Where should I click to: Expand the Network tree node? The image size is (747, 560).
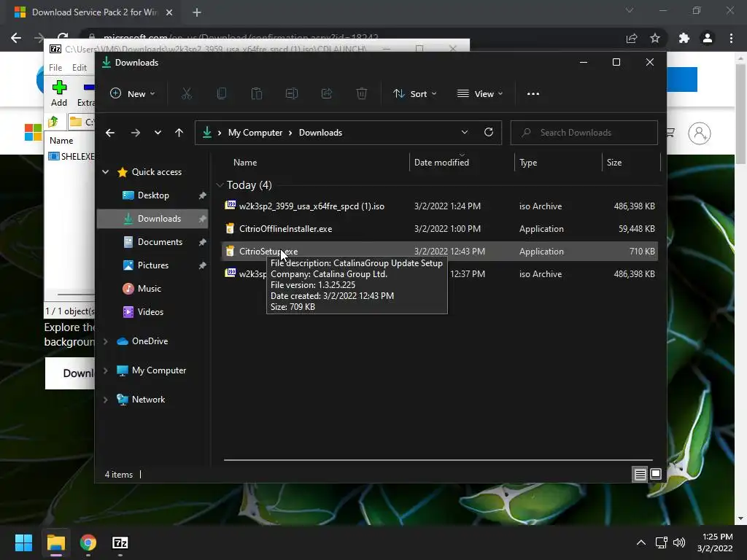[105, 400]
